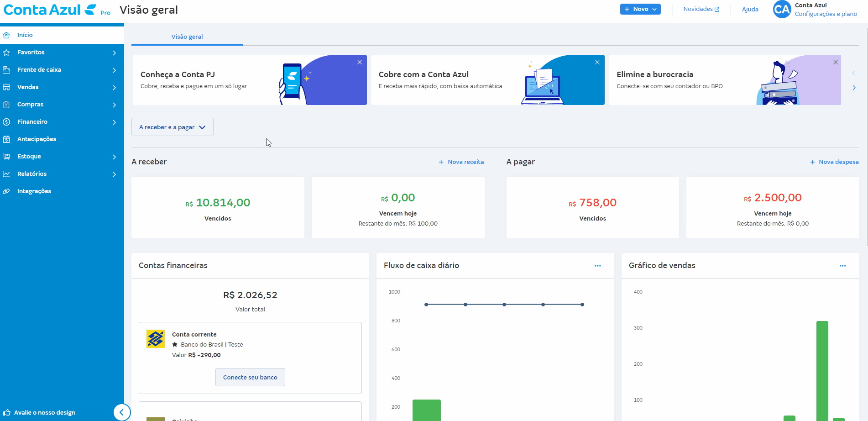This screenshot has height=421, width=868.
Task: Click the thumbs-up feedback icon
Action: click(7, 412)
